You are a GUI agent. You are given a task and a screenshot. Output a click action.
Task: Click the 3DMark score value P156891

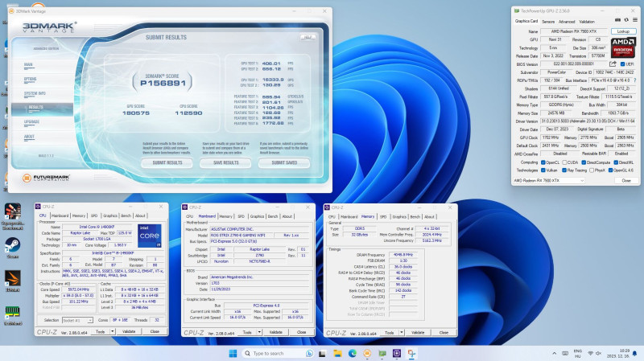(163, 84)
